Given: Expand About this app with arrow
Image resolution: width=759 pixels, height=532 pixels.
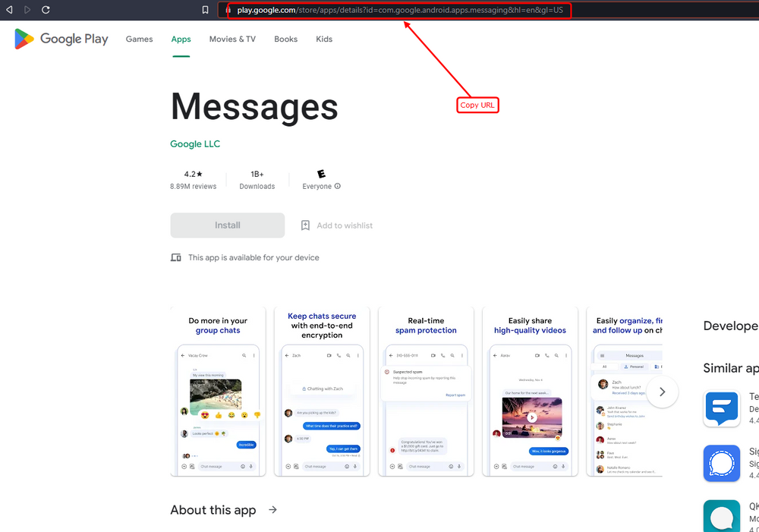Looking at the screenshot, I should click(x=273, y=510).
